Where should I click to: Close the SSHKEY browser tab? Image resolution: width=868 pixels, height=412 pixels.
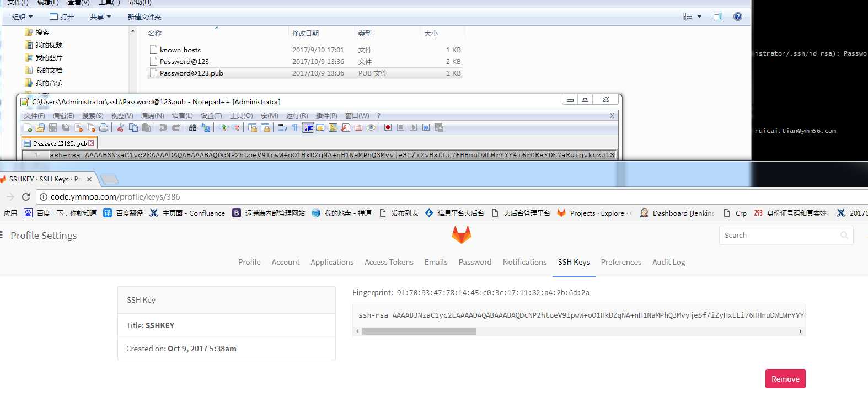point(89,179)
